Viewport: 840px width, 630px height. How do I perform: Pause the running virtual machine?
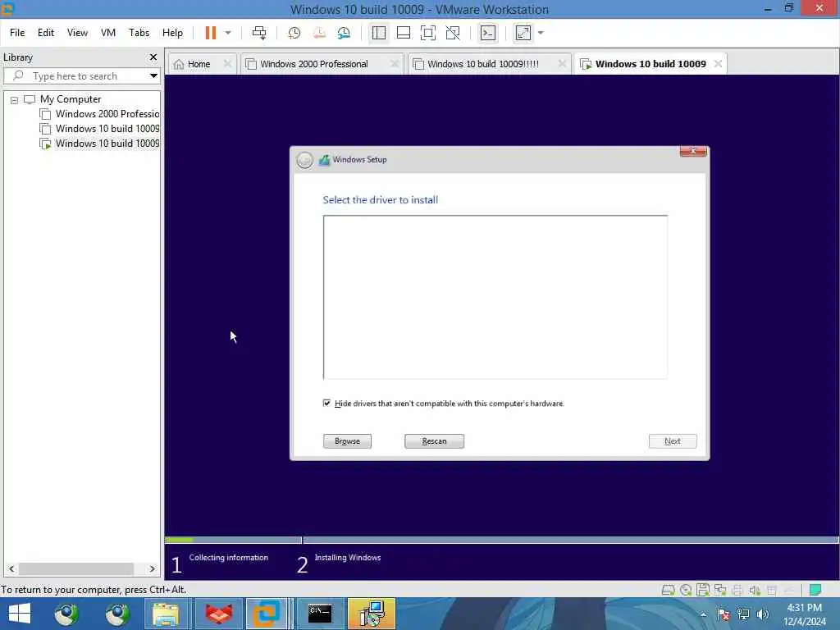tap(211, 33)
